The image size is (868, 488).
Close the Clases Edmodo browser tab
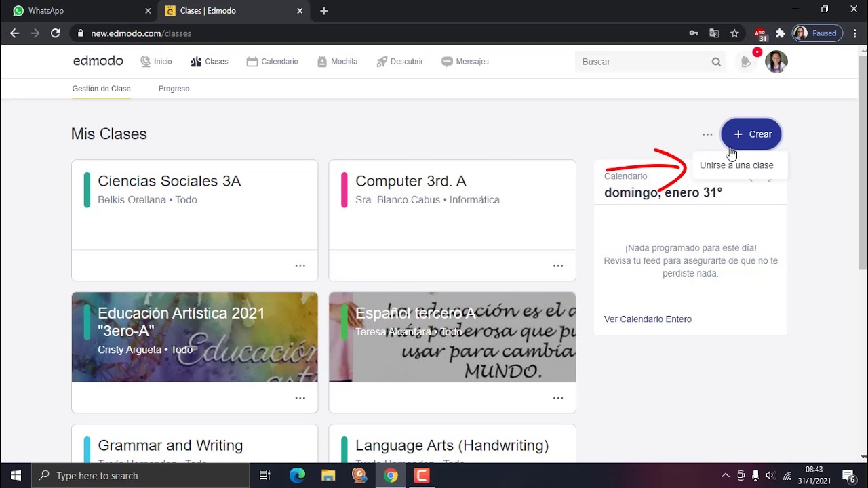pos(300,11)
